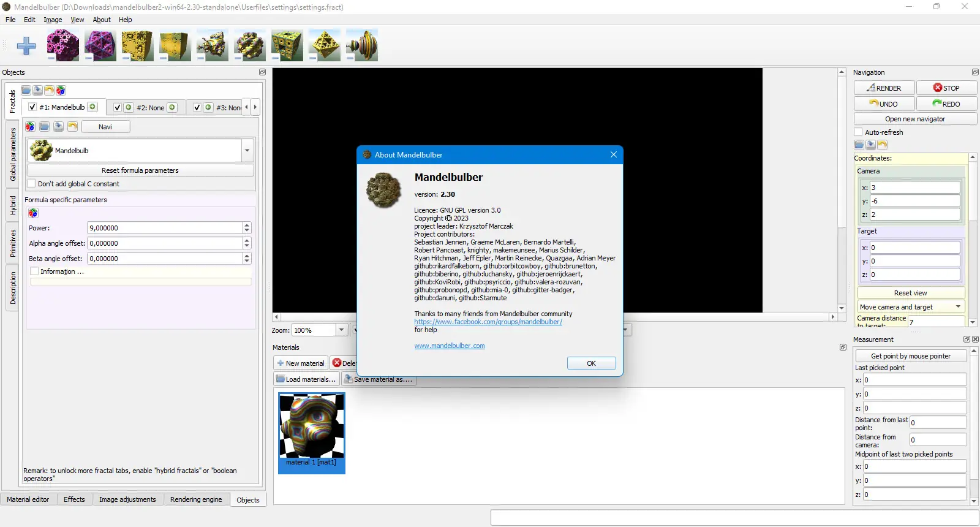Open the facebook.com/groups/mandelbulber link
The image size is (980, 527).
tap(488, 322)
